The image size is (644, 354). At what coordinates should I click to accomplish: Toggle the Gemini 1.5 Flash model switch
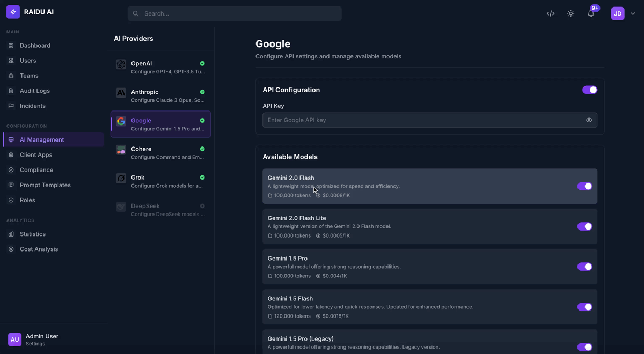coord(584,307)
